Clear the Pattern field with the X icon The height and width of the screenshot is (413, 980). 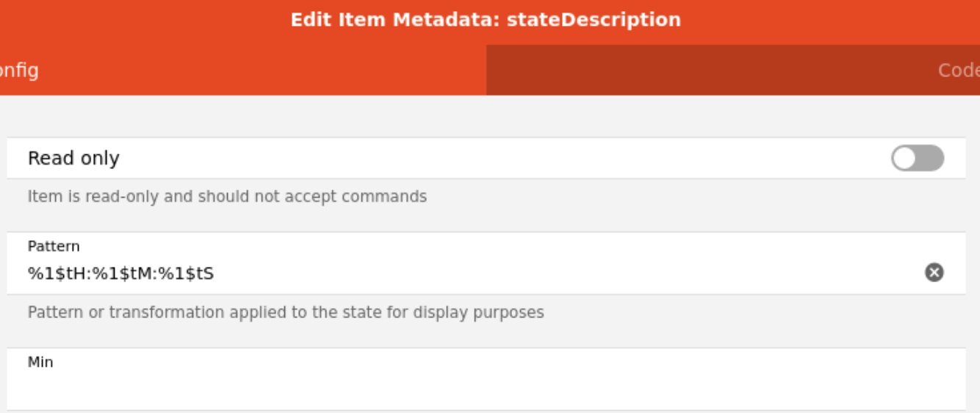(934, 273)
